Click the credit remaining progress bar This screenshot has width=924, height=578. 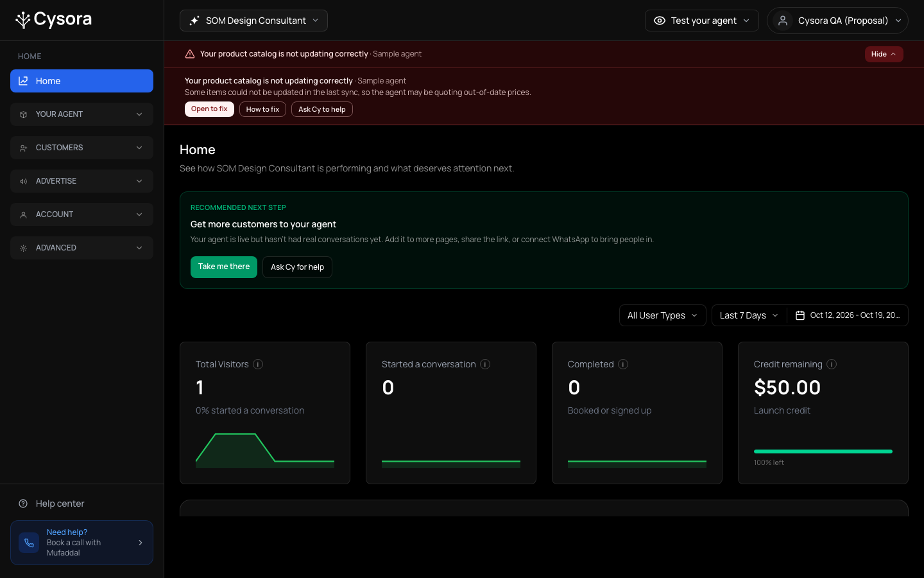pos(823,451)
